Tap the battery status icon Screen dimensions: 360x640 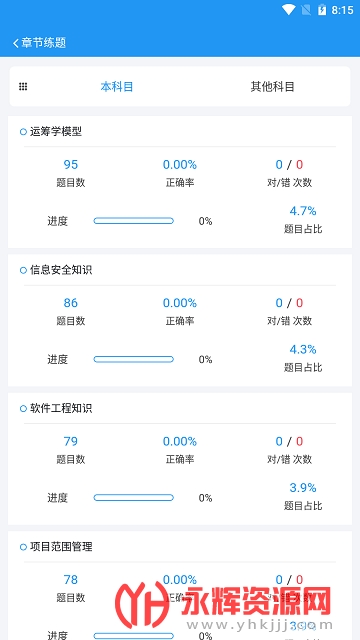tap(322, 10)
